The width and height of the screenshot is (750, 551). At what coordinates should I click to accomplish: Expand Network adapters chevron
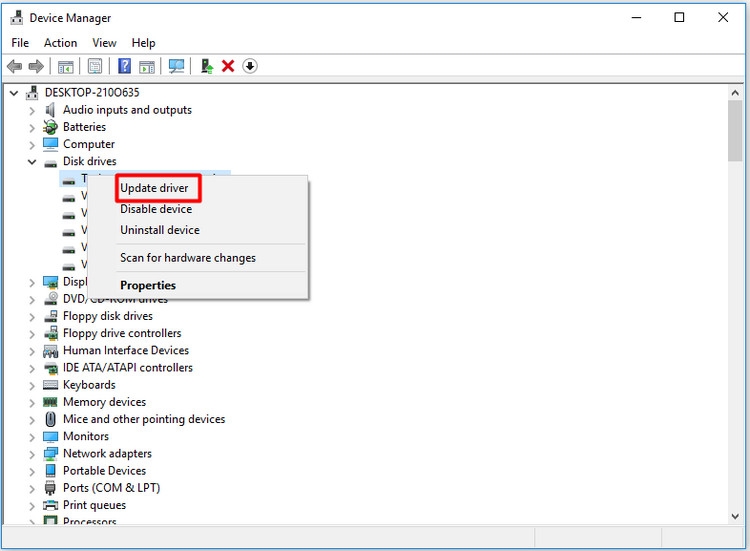[32, 454]
